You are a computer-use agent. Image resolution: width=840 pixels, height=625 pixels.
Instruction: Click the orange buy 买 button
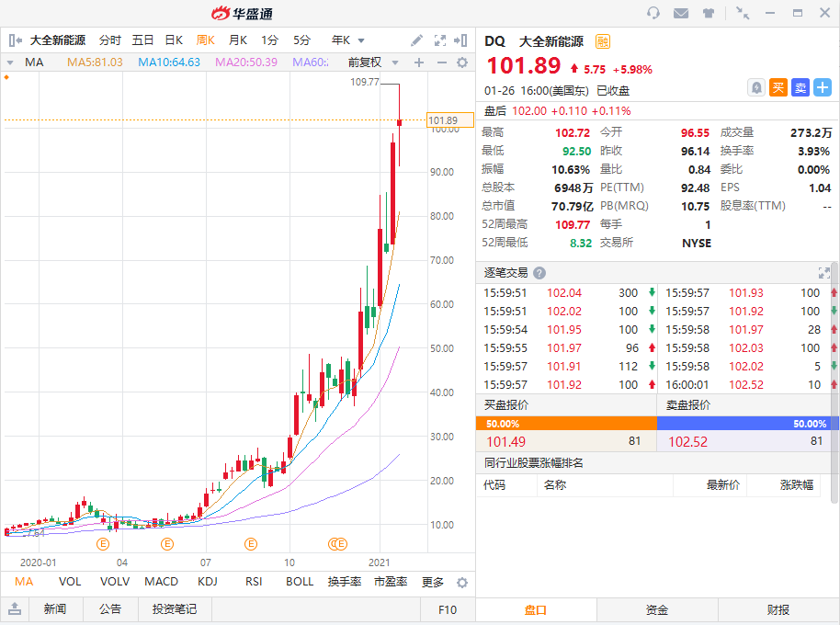(778, 87)
